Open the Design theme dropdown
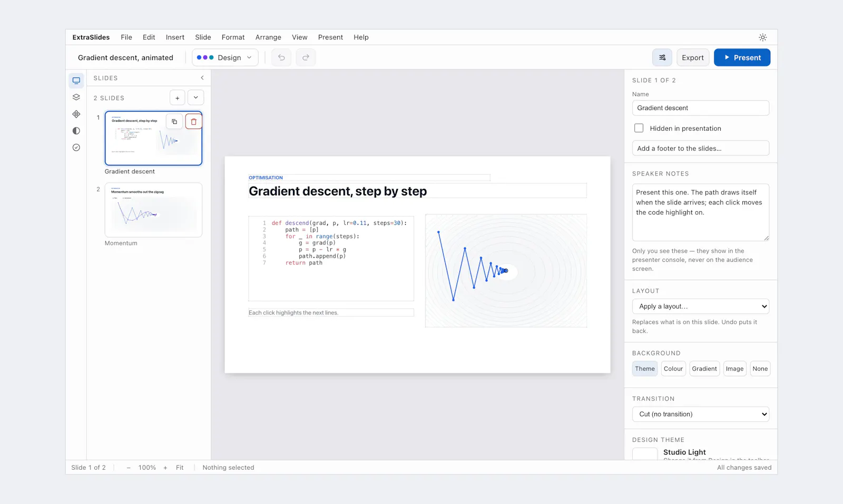 225,57
